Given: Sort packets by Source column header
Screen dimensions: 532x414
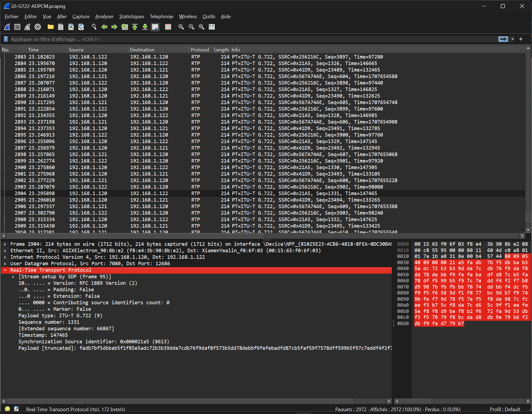Looking at the screenshot, I should 98,50.
